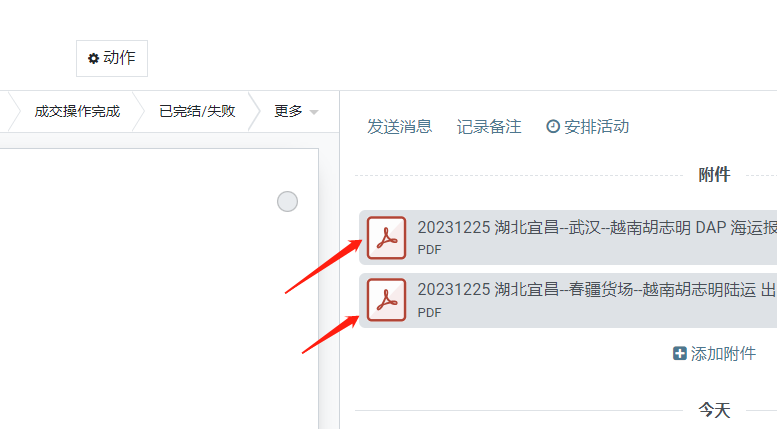This screenshot has width=777, height=429.
Task: Click the clock icon beside 安排活动
Action: (553, 126)
